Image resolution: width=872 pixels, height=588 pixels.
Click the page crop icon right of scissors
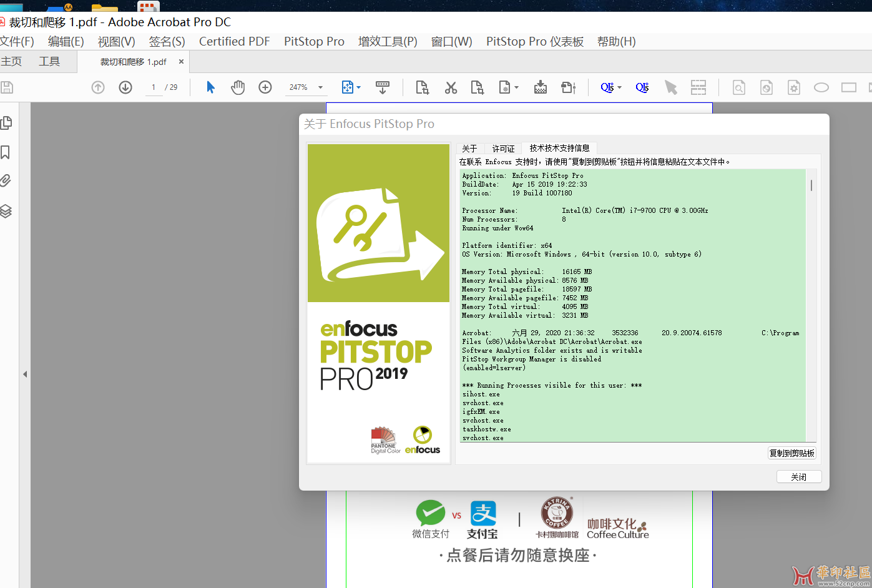pos(478,87)
